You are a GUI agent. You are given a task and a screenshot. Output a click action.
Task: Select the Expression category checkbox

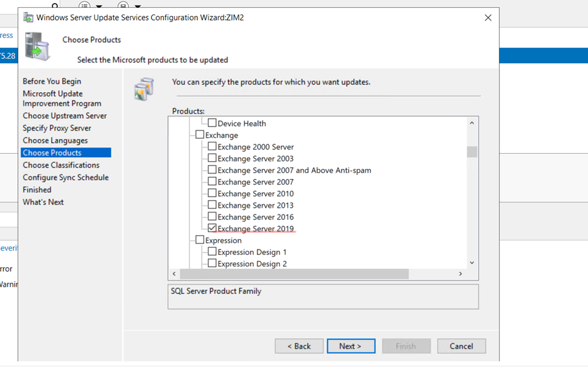(x=200, y=240)
